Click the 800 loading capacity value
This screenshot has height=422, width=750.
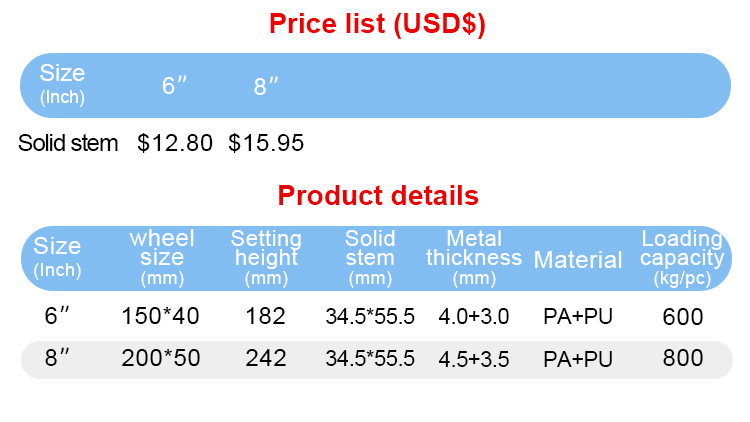tap(683, 358)
